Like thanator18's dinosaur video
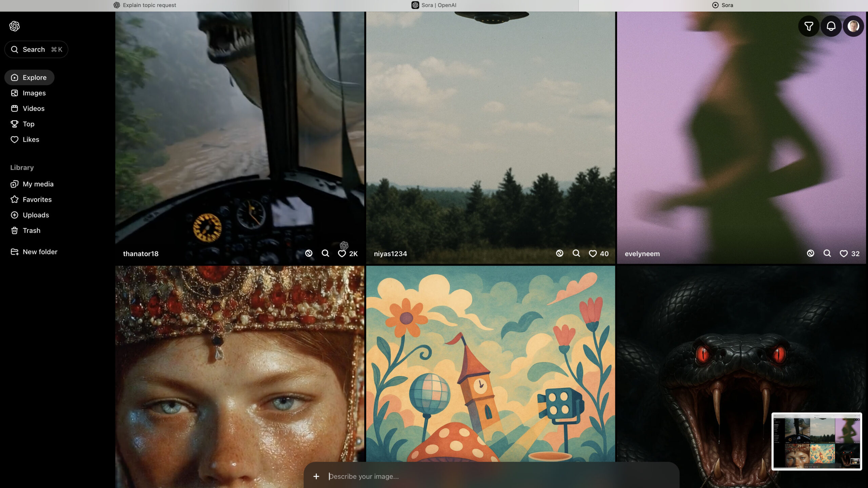This screenshot has height=488, width=868. point(342,254)
